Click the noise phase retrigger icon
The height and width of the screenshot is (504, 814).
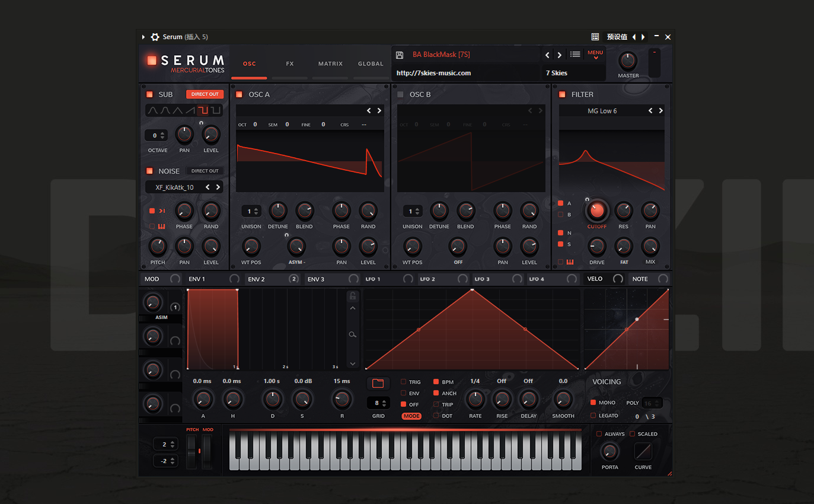tap(161, 210)
